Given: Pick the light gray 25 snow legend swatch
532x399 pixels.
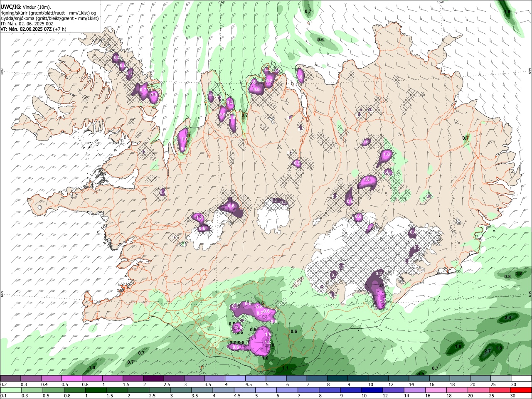Looking at the screenshot, I should click(x=501, y=379).
